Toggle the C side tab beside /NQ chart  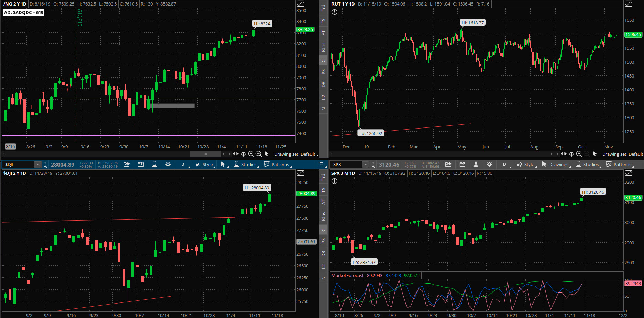(323, 61)
